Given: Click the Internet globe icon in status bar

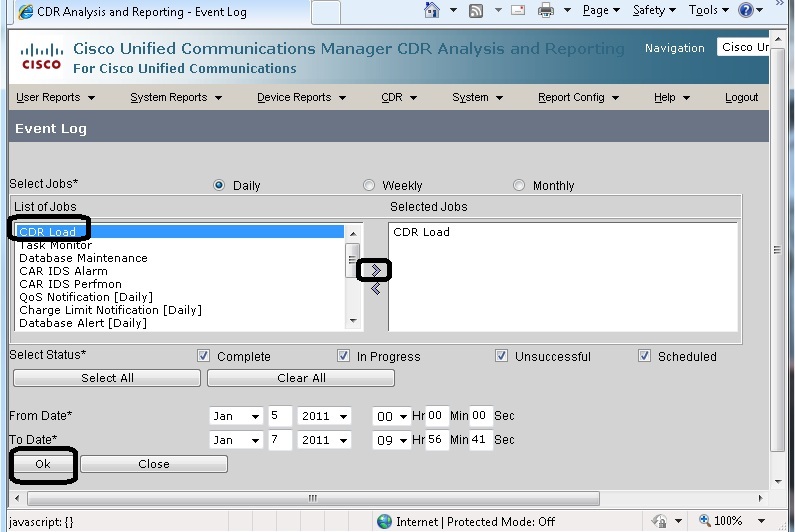Looking at the screenshot, I should 384,521.
